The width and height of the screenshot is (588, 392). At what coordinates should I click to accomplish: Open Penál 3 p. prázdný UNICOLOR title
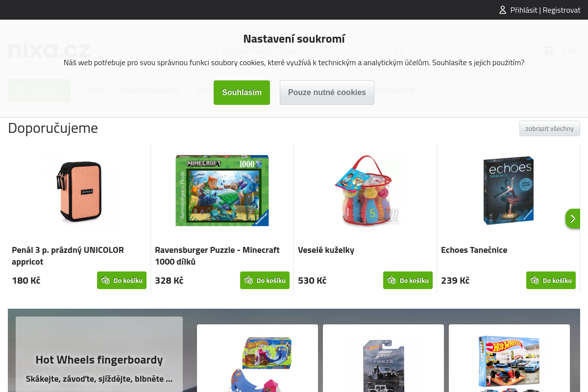pyautogui.click(x=68, y=256)
